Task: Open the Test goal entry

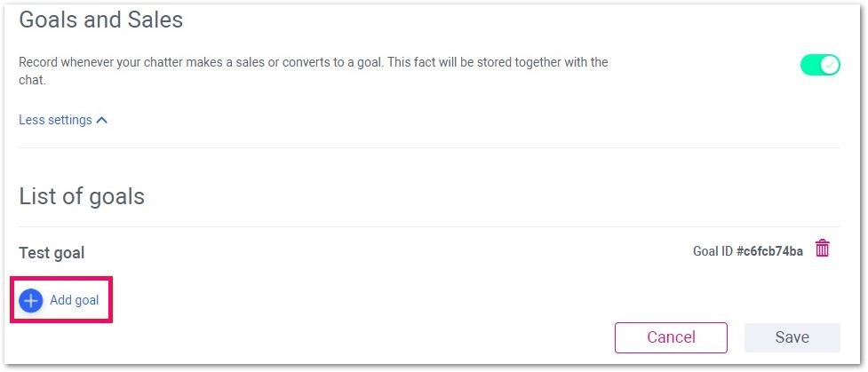Action: point(52,253)
